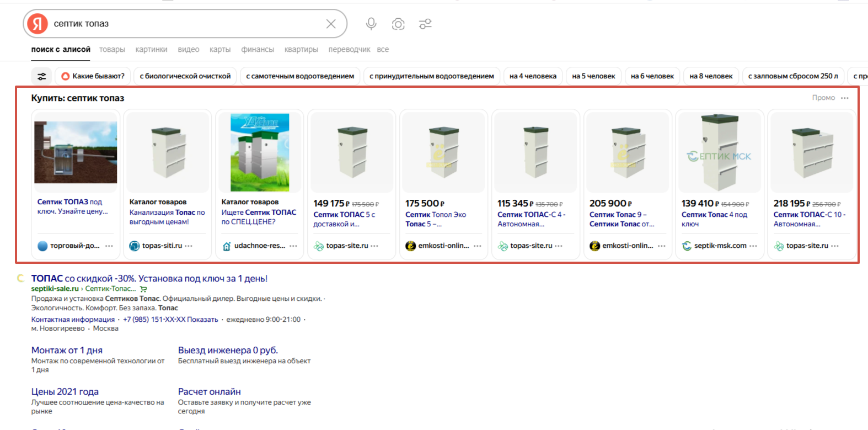Go to the 'квартиры' tab
Image resolution: width=868 pixels, height=430 pixels.
pos(301,49)
